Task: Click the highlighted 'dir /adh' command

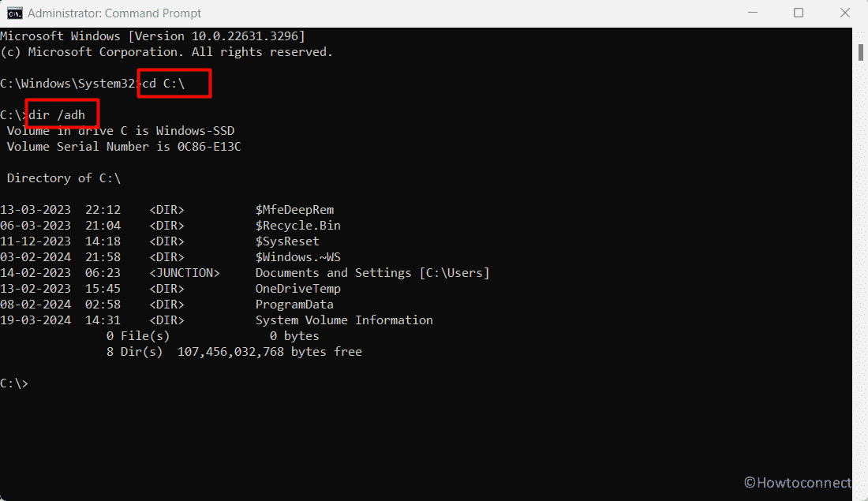Action: [x=57, y=115]
